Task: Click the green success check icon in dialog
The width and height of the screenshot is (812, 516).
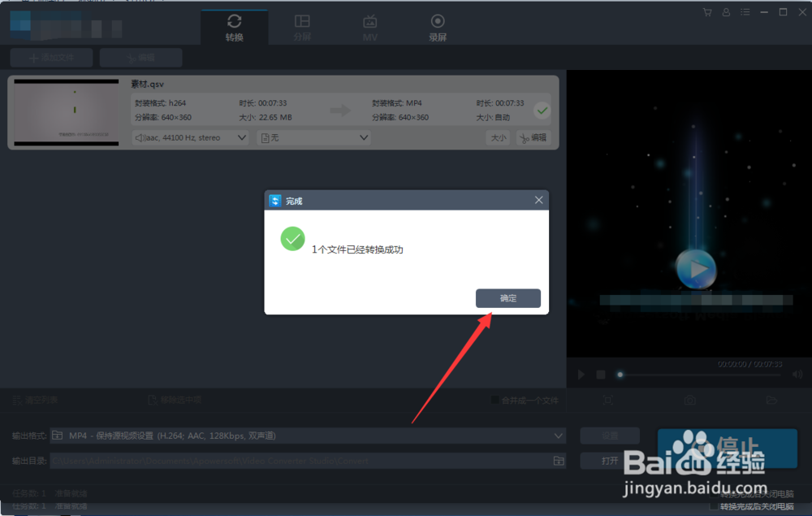Action: point(292,239)
